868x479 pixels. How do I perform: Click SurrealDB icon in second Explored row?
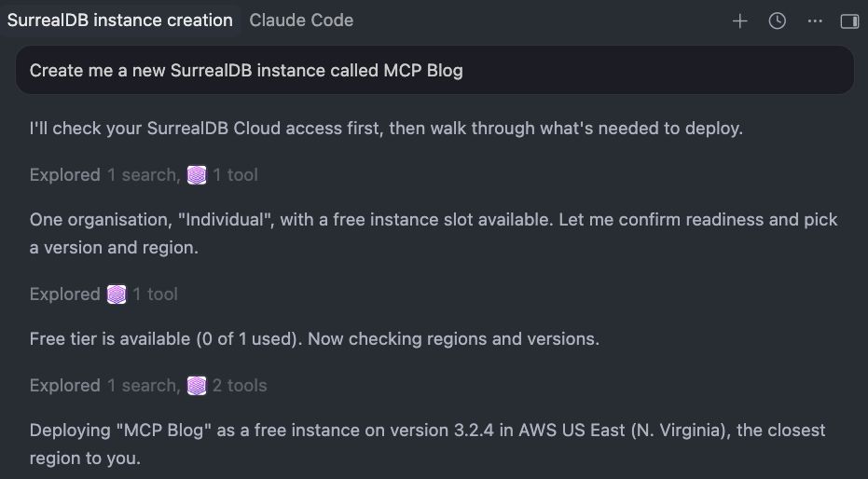[x=117, y=294]
